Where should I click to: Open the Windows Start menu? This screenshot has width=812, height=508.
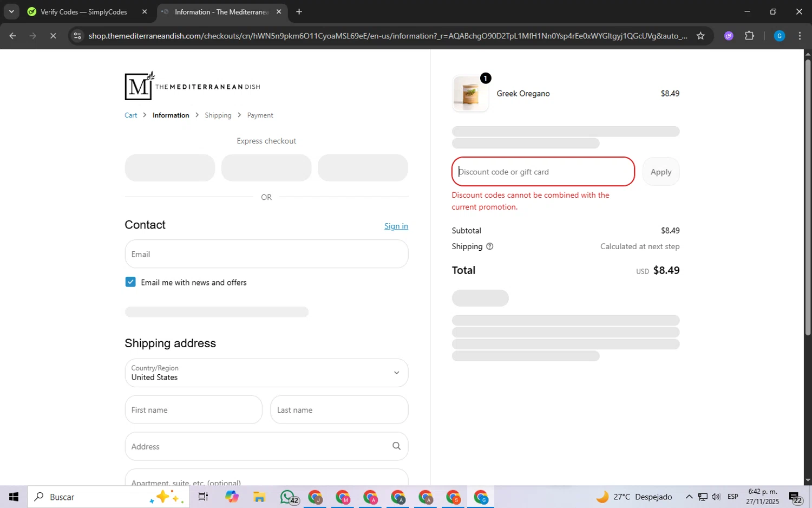point(14,497)
